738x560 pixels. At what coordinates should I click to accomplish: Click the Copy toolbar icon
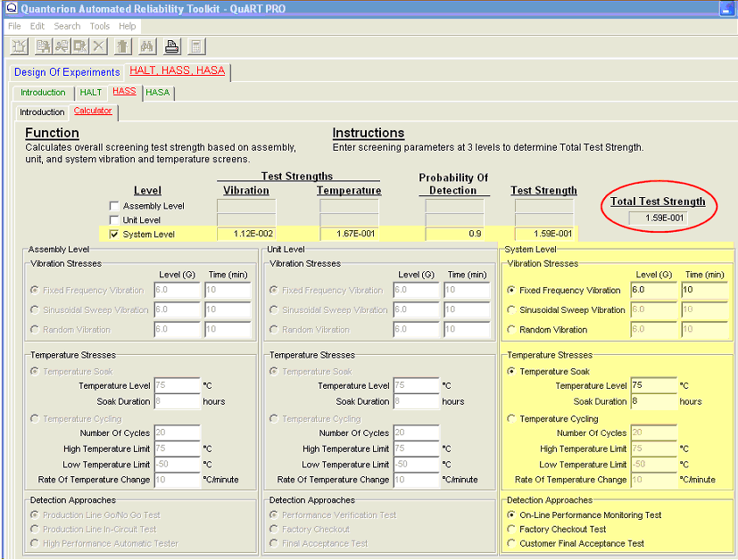click(44, 46)
